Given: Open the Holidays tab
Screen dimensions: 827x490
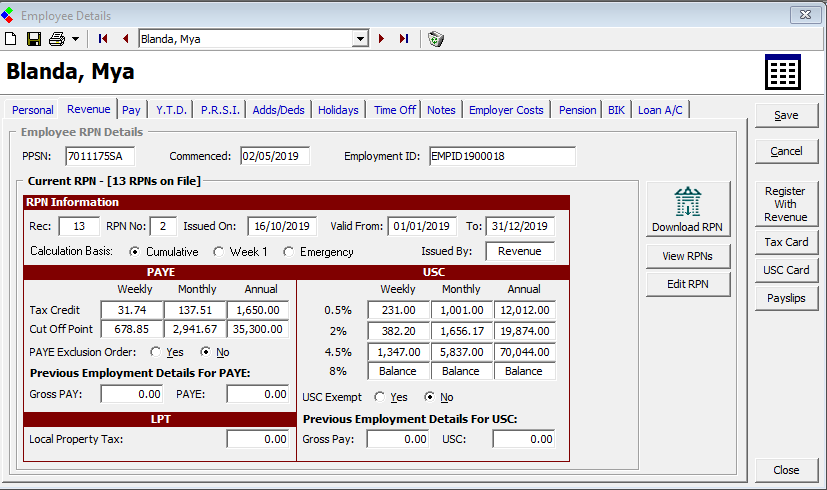Looking at the screenshot, I should point(338,110).
